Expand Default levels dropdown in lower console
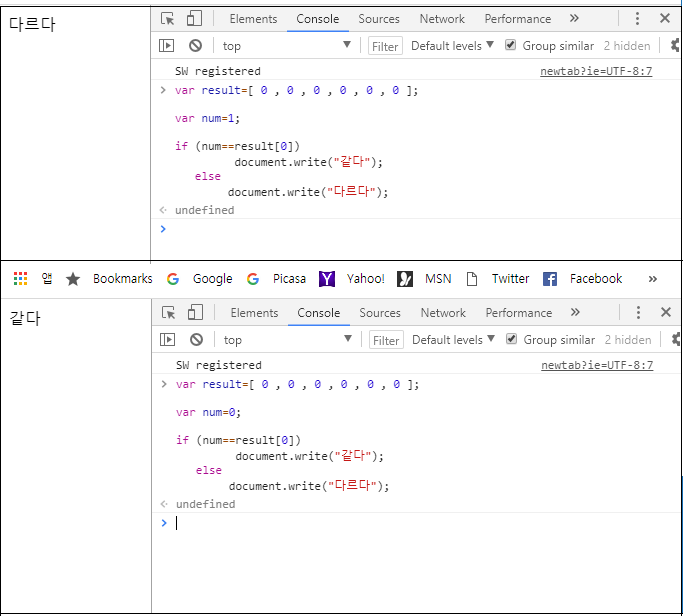683x616 pixels. (453, 340)
